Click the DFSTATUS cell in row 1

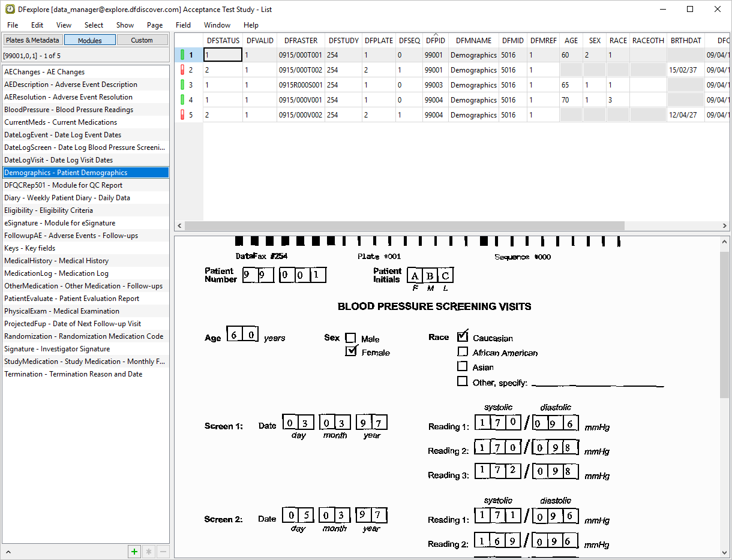(x=223, y=55)
